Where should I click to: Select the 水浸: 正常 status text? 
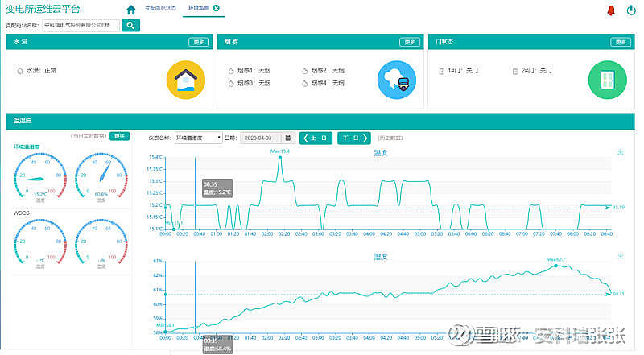[42, 71]
